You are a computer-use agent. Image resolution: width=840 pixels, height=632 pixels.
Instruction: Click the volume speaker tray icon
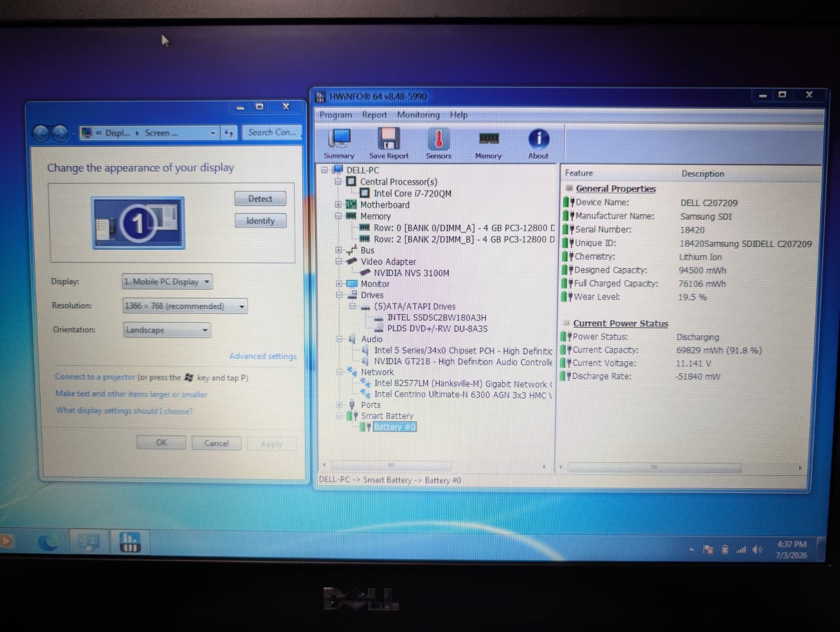(757, 549)
